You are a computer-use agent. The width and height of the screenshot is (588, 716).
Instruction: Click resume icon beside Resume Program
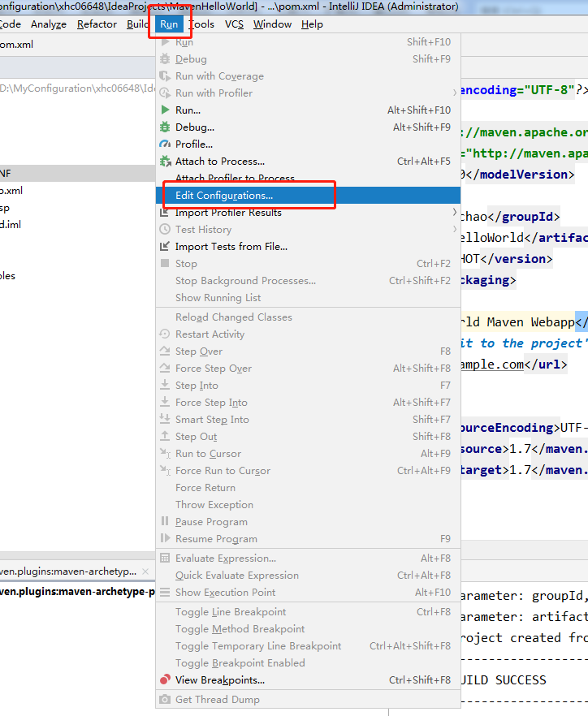pos(165,538)
